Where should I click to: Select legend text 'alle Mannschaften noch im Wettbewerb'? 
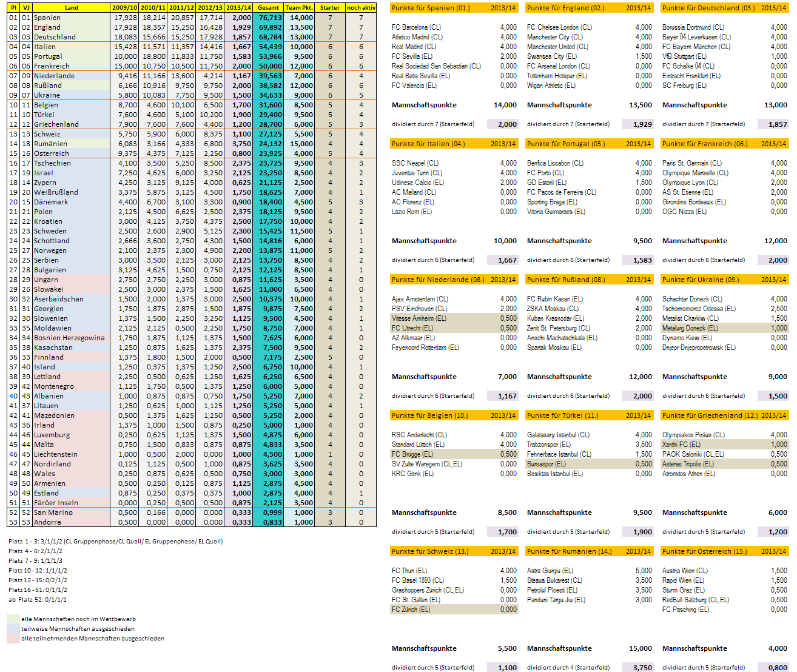[78, 619]
